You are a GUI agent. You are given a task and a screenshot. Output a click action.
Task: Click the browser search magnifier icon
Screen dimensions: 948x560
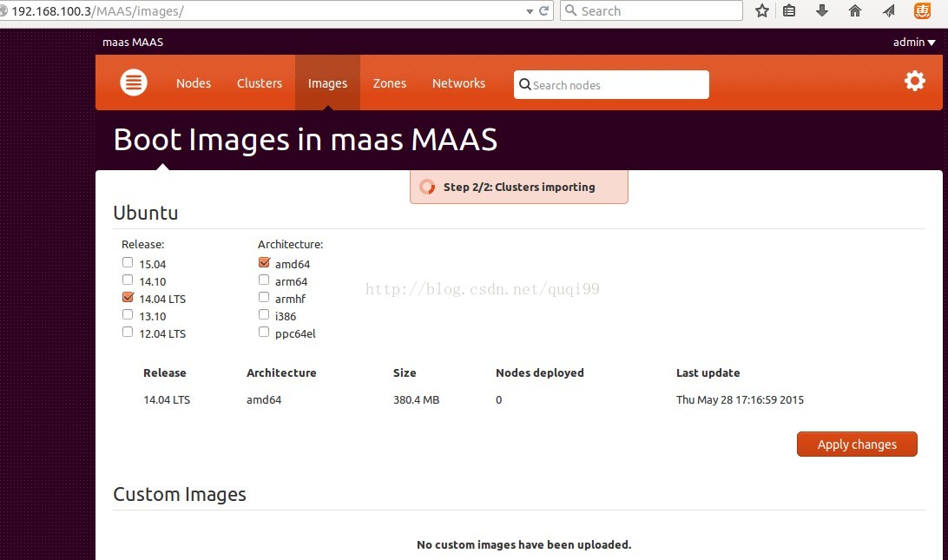click(570, 10)
